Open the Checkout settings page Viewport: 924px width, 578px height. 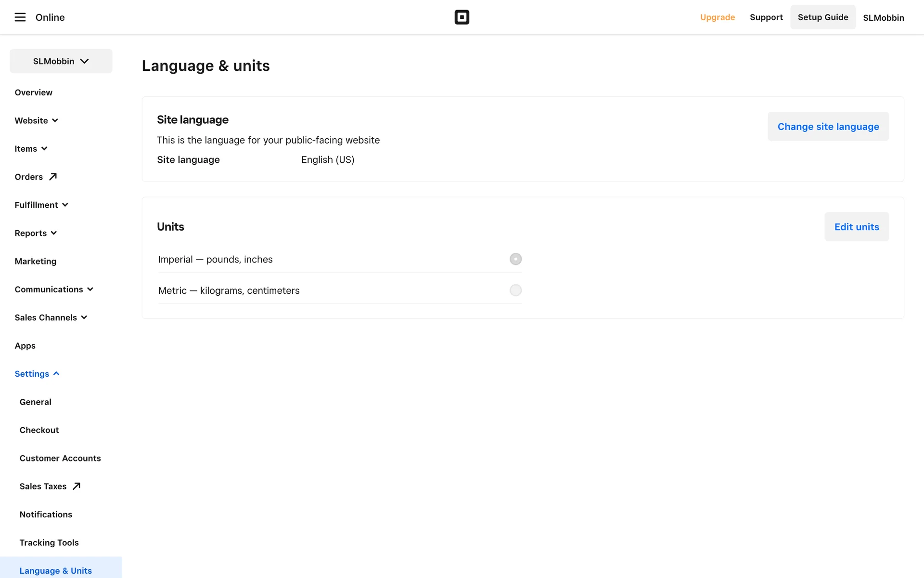[39, 430]
